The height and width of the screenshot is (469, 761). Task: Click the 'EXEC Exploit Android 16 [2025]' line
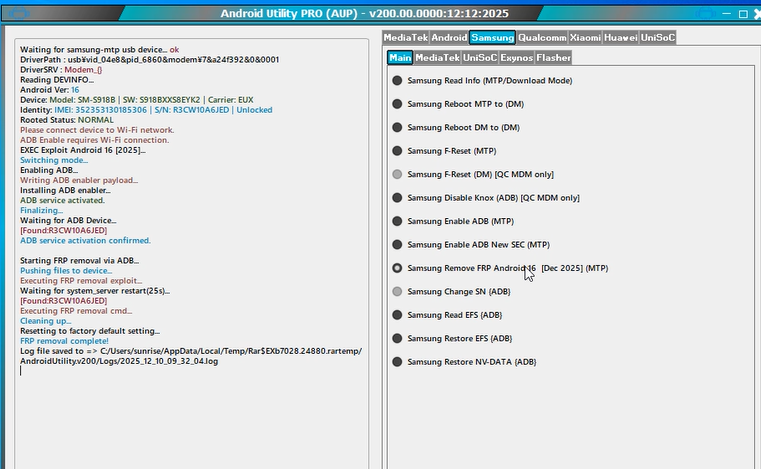click(83, 150)
